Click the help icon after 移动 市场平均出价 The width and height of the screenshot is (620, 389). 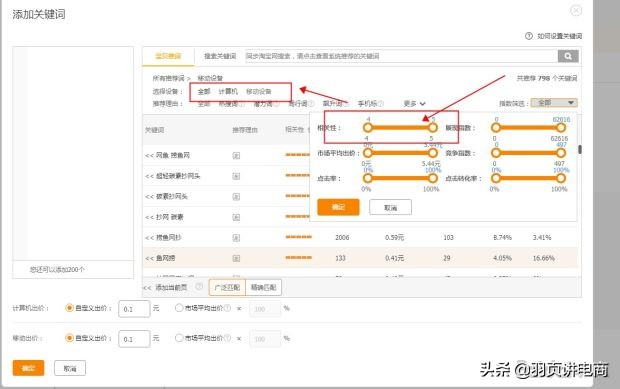click(x=227, y=338)
